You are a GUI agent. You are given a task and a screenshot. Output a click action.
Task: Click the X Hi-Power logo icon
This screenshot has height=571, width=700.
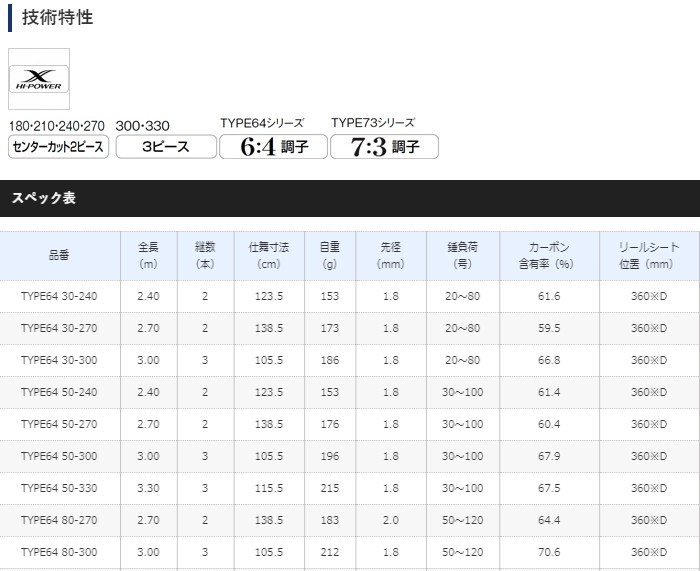click(39, 80)
